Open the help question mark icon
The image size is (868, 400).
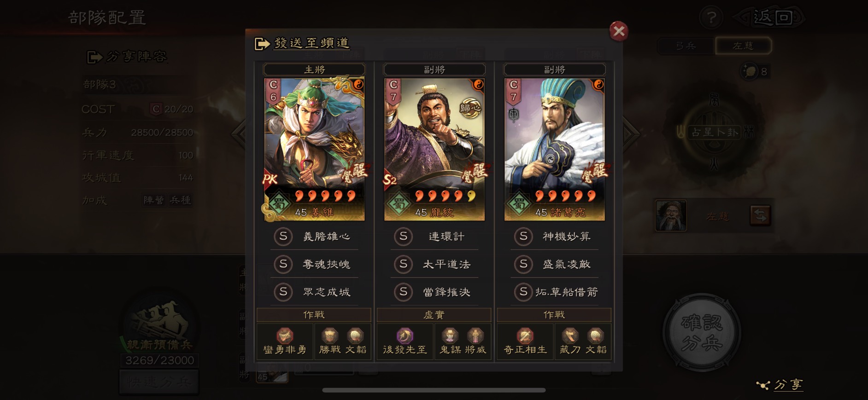[x=711, y=18]
